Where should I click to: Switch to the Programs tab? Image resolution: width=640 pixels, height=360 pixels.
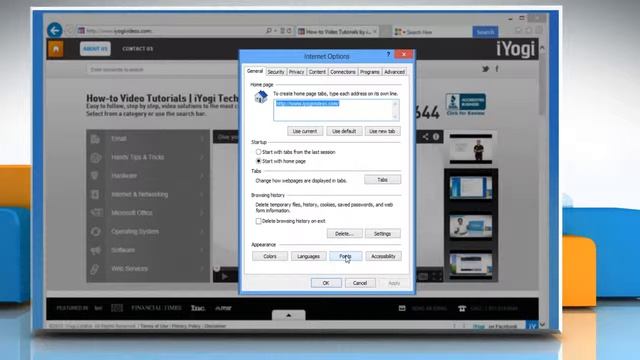pyautogui.click(x=370, y=72)
